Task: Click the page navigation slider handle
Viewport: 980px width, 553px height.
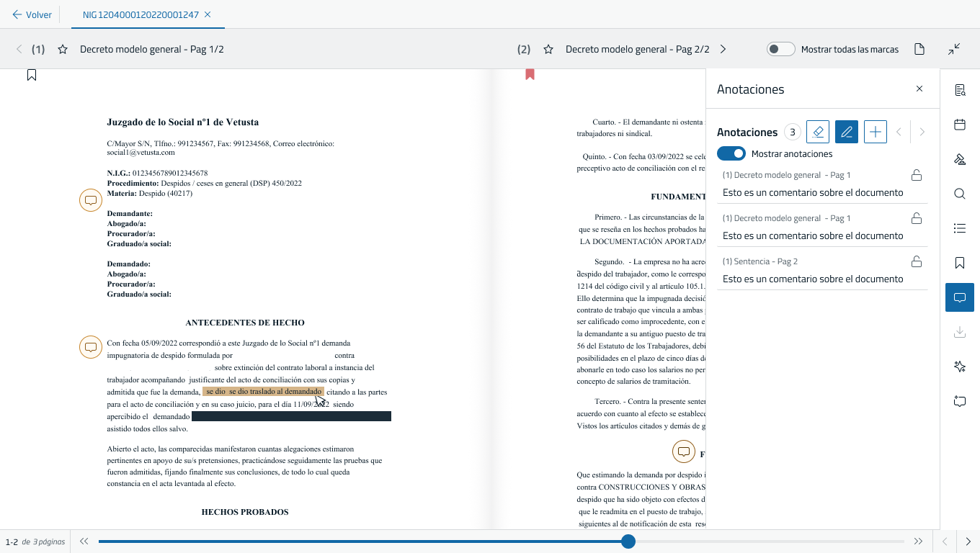Action: pos(628,541)
